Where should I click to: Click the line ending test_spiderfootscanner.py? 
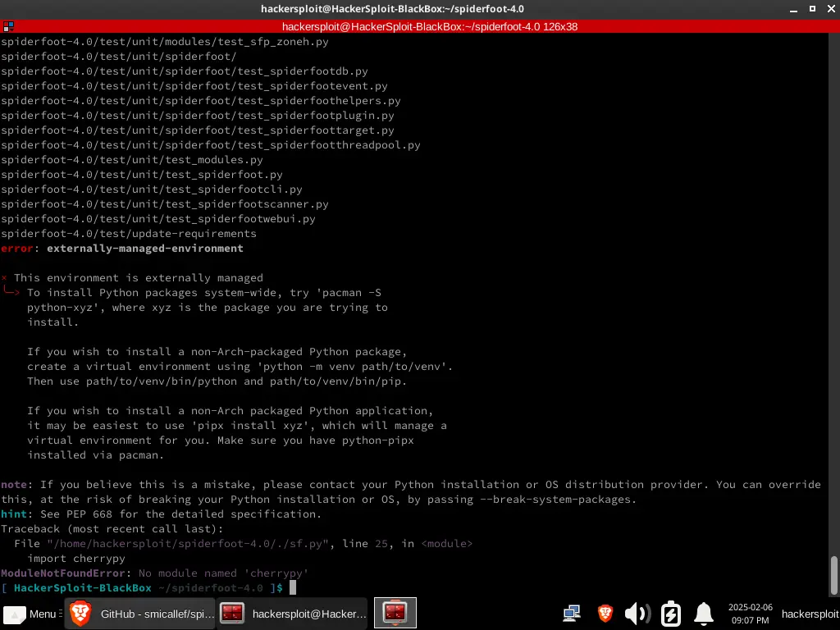[x=164, y=204]
